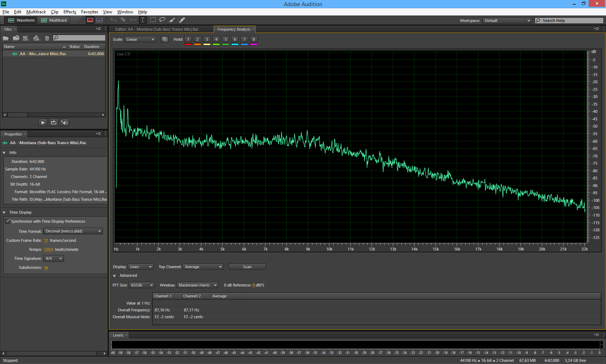Open the Time Format dropdown
Screen dimensions: 606x364
[73, 231]
